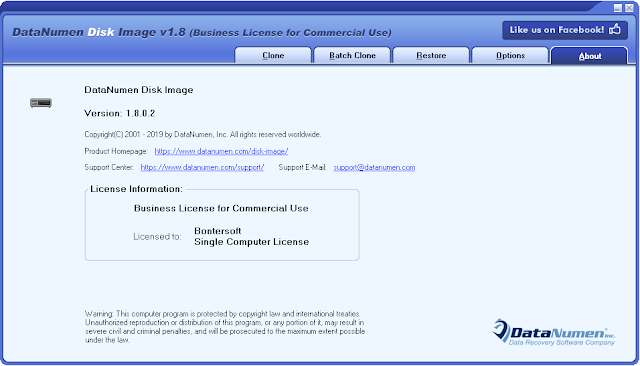Screen dimensions: 640x366
Task: Open the product homepage link
Action: (x=221, y=151)
